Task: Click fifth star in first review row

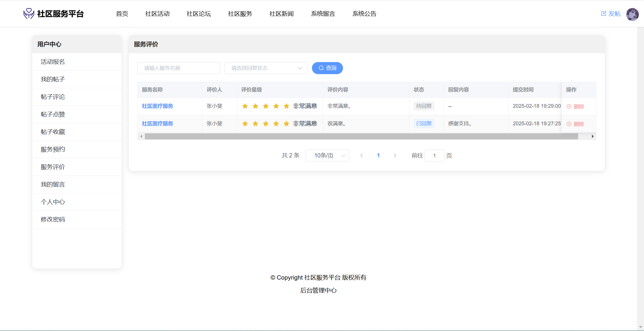Action: click(x=286, y=106)
